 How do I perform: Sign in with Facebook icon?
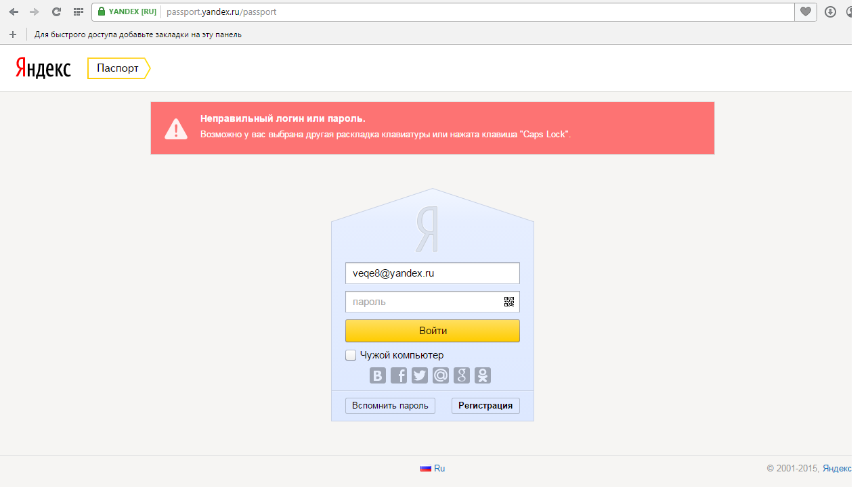click(x=399, y=375)
